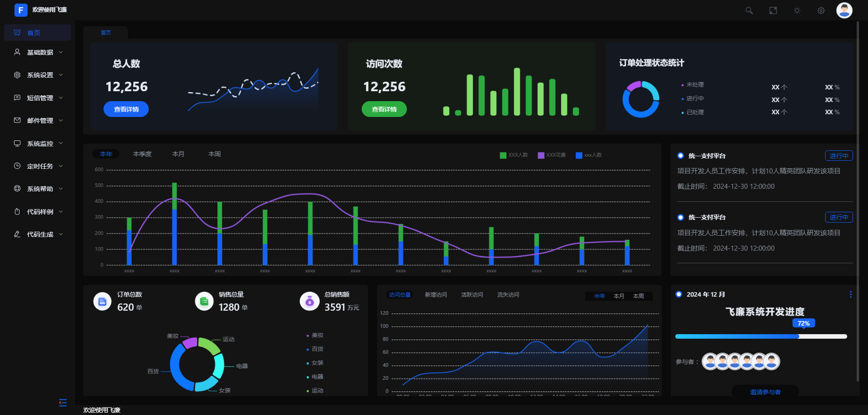
Task: Collapse the sidebar using the bottom menu icon
Action: (x=63, y=402)
